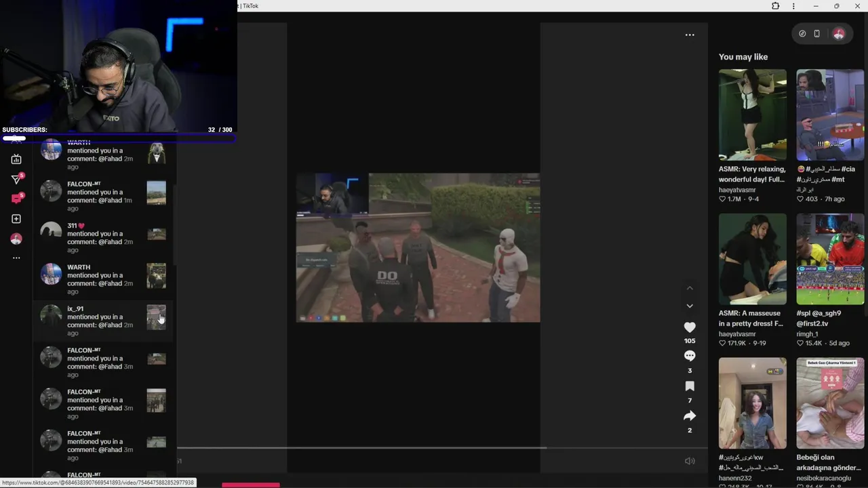The height and width of the screenshot is (488, 868).
Task: Open the three-dot More item in sidebar
Action: 16,258
